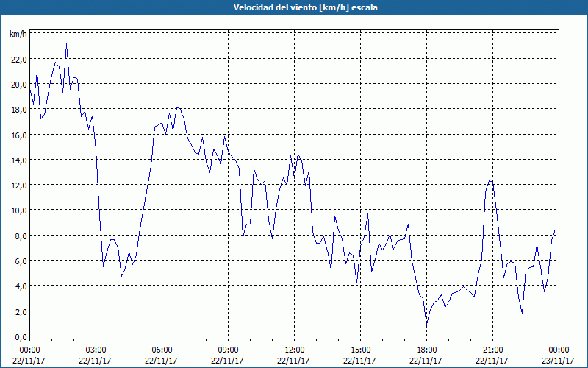The width and height of the screenshot is (588, 368).
Task: Click the 22,0 y-axis value
Action: 19,60
